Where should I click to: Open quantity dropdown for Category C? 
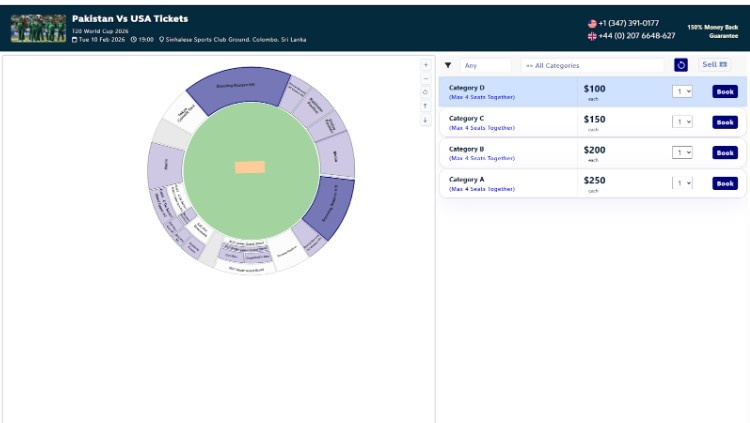tap(682, 122)
